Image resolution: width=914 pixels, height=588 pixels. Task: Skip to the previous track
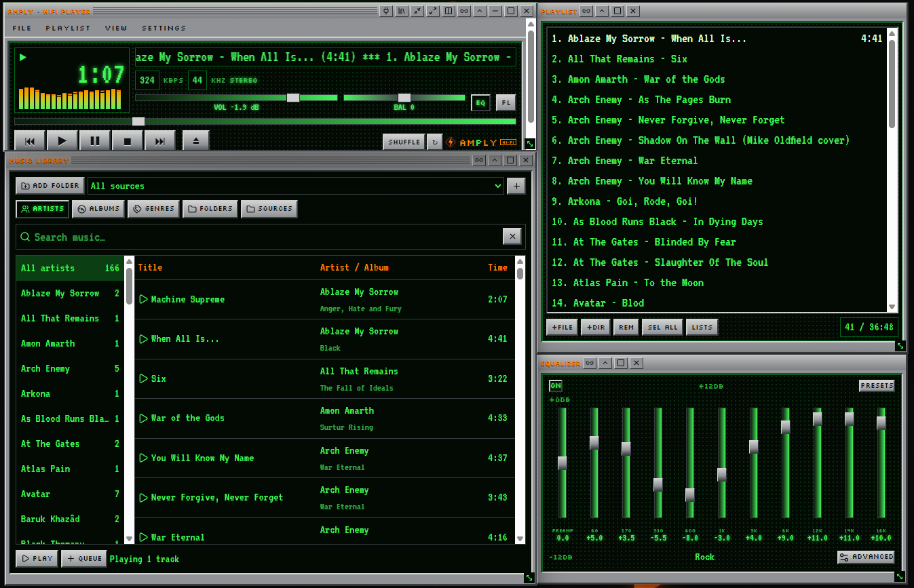point(30,141)
